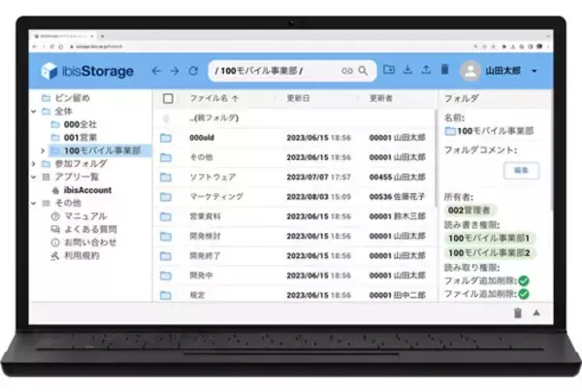Image resolution: width=582 pixels, height=392 pixels.
Task: Collapse the 全体 tree node
Action: [34, 112]
